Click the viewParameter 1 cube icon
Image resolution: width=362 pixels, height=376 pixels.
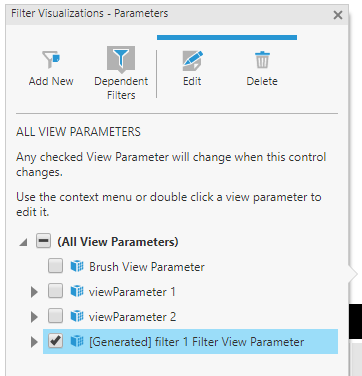point(77,291)
